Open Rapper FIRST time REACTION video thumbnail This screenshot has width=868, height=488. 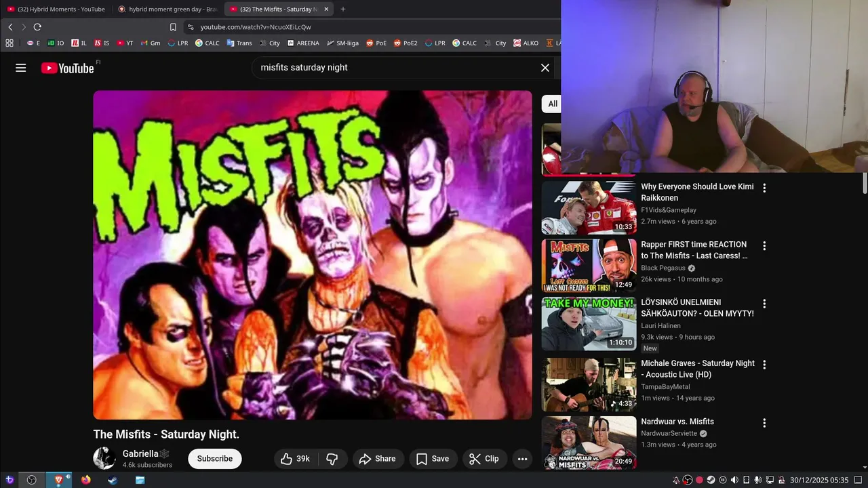click(x=589, y=266)
